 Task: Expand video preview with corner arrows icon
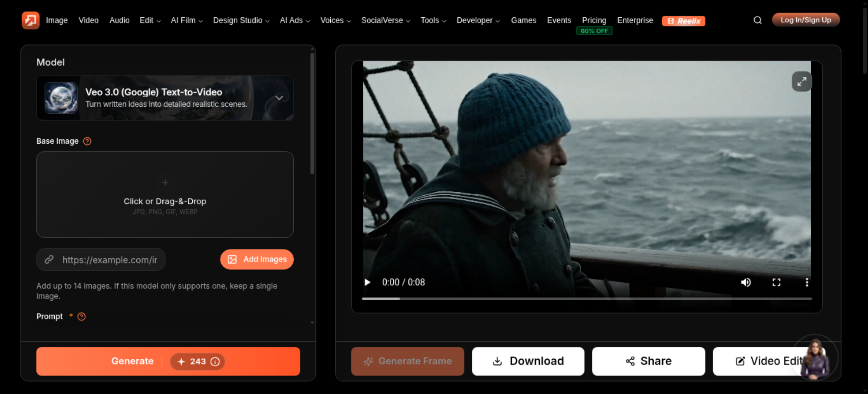tap(802, 82)
